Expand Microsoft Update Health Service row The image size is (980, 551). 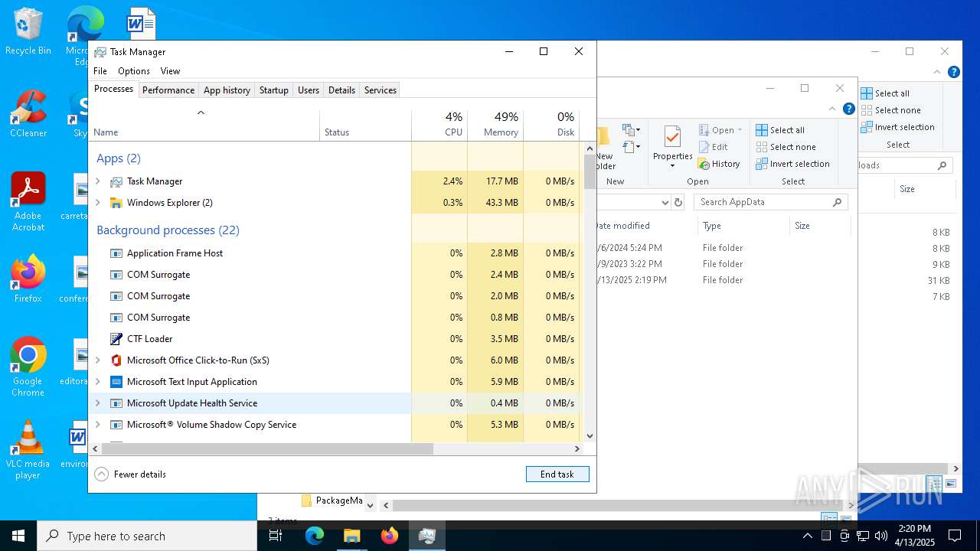(x=97, y=403)
